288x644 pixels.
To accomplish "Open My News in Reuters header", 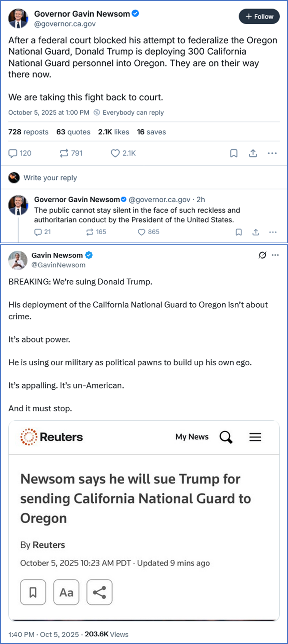I will pos(192,437).
